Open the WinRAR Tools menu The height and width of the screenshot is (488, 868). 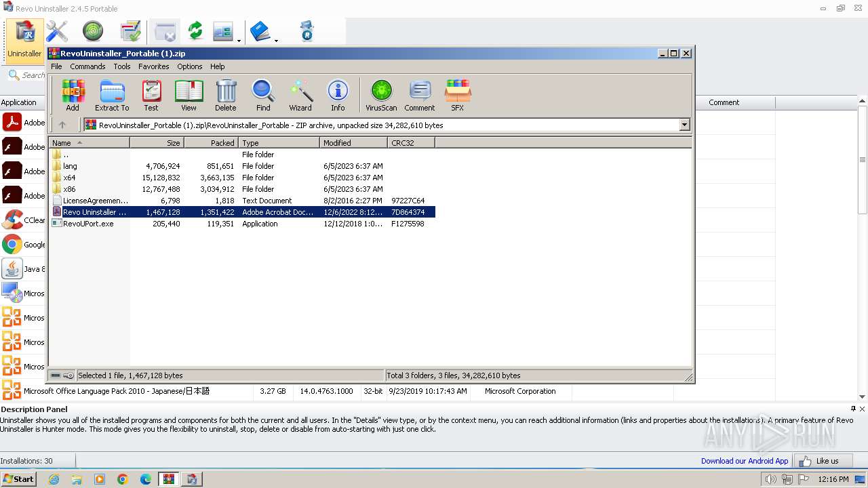122,66
